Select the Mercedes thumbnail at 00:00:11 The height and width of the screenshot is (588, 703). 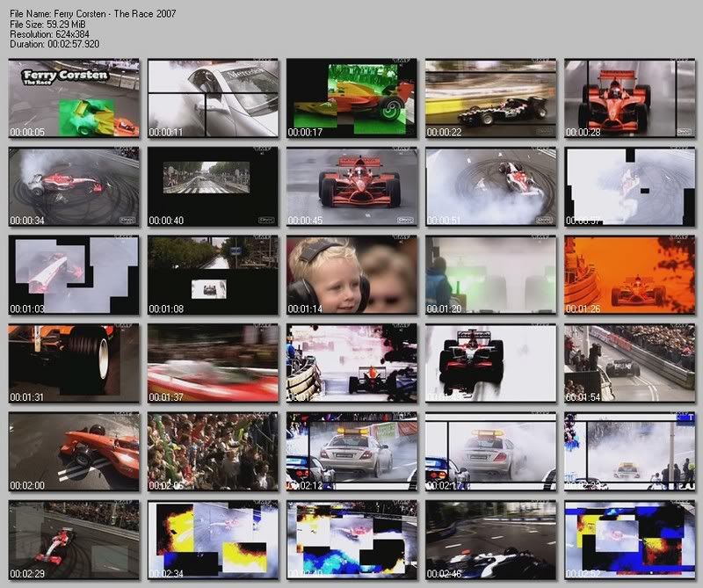tap(213, 98)
